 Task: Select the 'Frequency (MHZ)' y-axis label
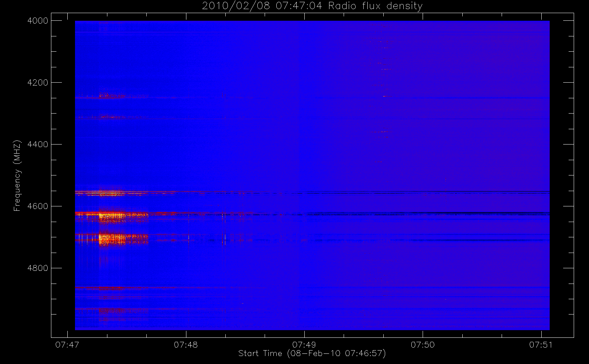[17, 176]
